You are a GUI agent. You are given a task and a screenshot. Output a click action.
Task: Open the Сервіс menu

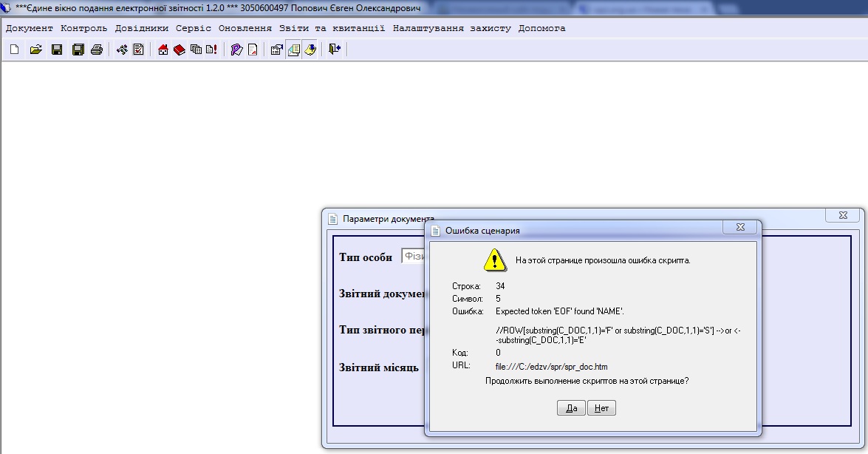pos(194,28)
